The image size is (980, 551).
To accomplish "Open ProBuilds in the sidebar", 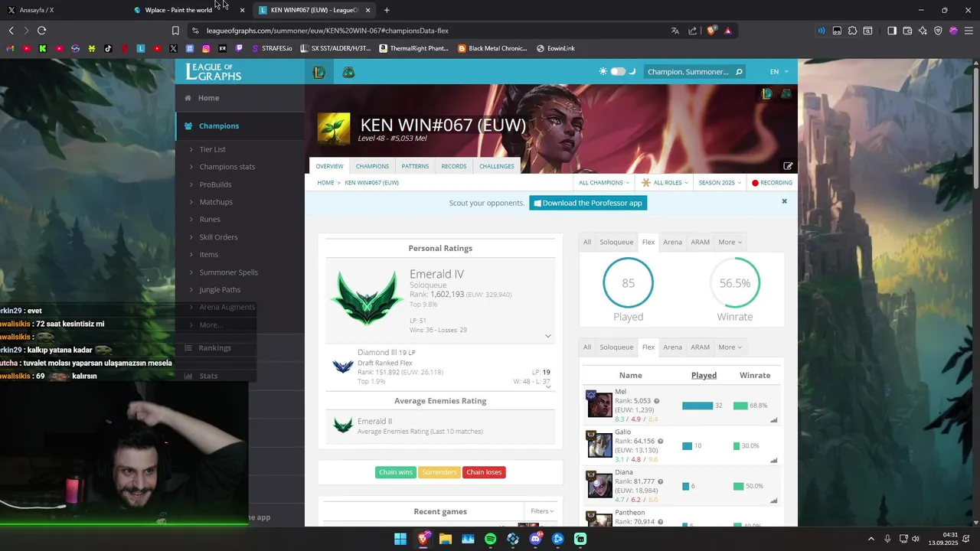I will pos(215,184).
